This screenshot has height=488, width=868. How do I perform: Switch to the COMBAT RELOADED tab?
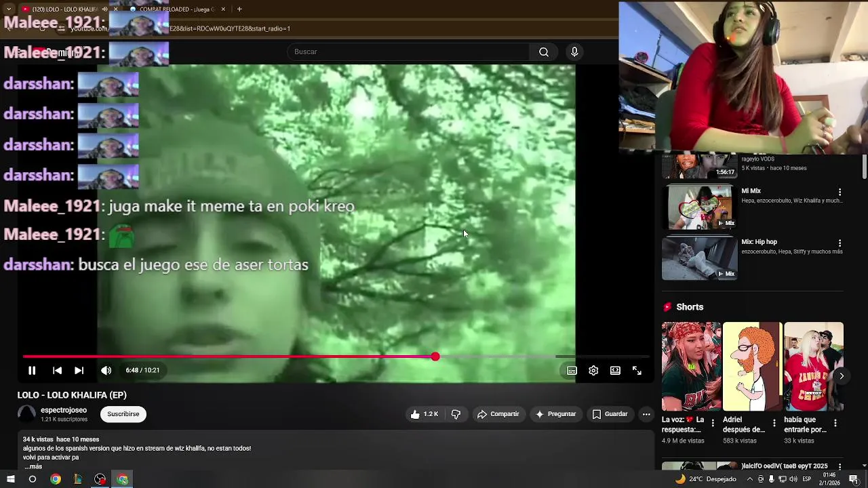click(177, 9)
